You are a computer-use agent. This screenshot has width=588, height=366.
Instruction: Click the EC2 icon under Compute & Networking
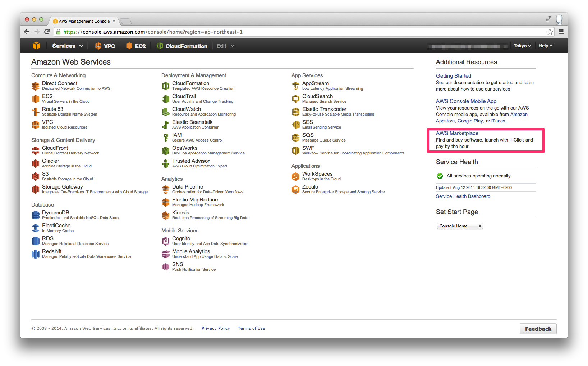(35, 99)
